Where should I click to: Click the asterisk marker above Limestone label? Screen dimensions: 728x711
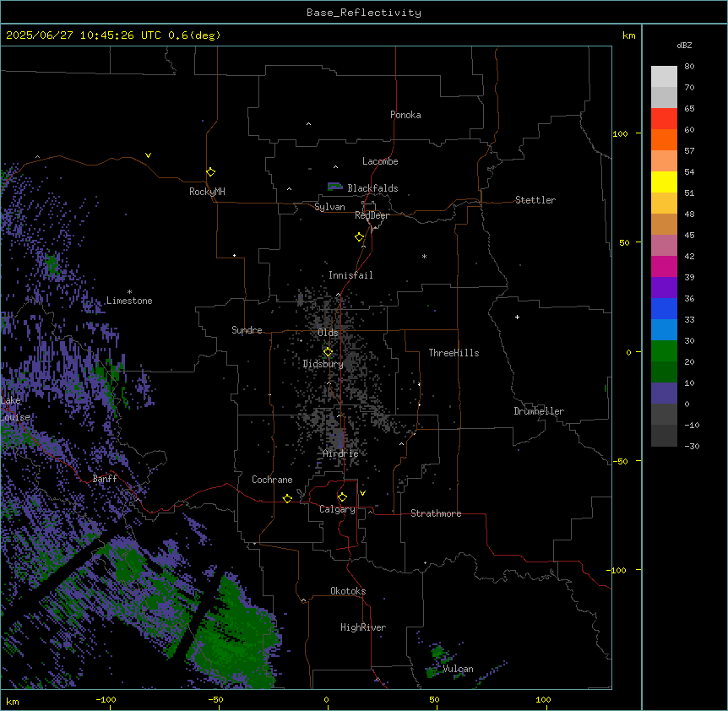coord(129,292)
